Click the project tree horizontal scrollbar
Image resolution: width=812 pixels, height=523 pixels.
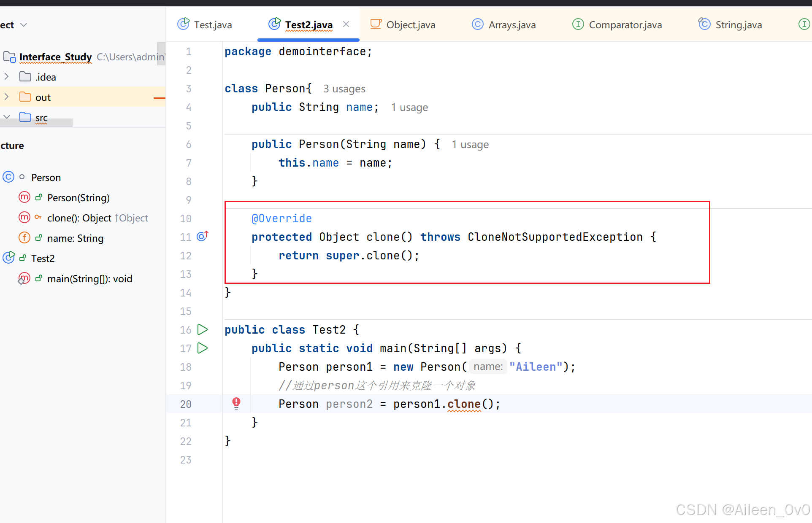[x=36, y=123]
